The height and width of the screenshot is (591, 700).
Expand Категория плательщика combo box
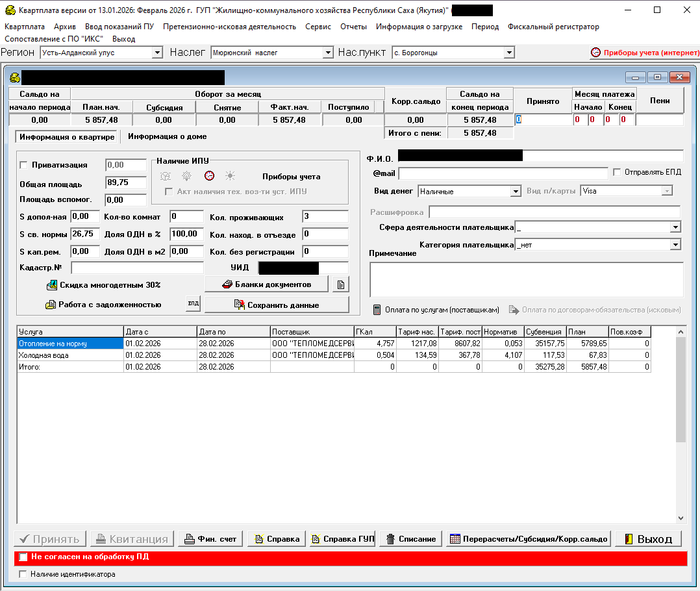tap(675, 245)
